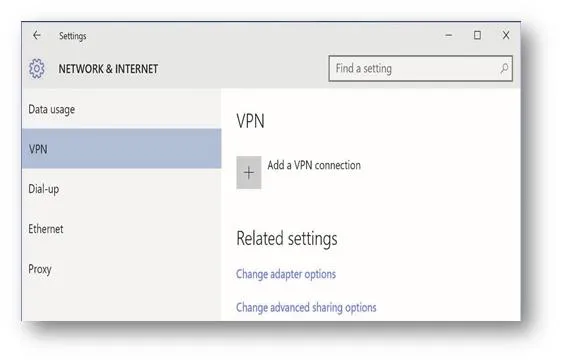Viewport: 563px width, 363px height.
Task: Select VPN in the sidebar
Action: click(x=121, y=149)
